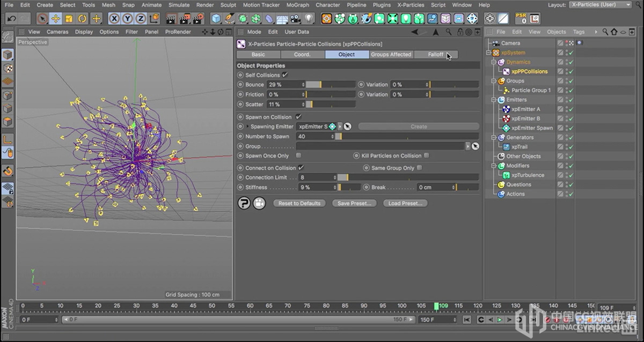Collapse the xpSystem tree node
Image resolution: width=644 pixels, height=342 pixels.
[x=488, y=53]
